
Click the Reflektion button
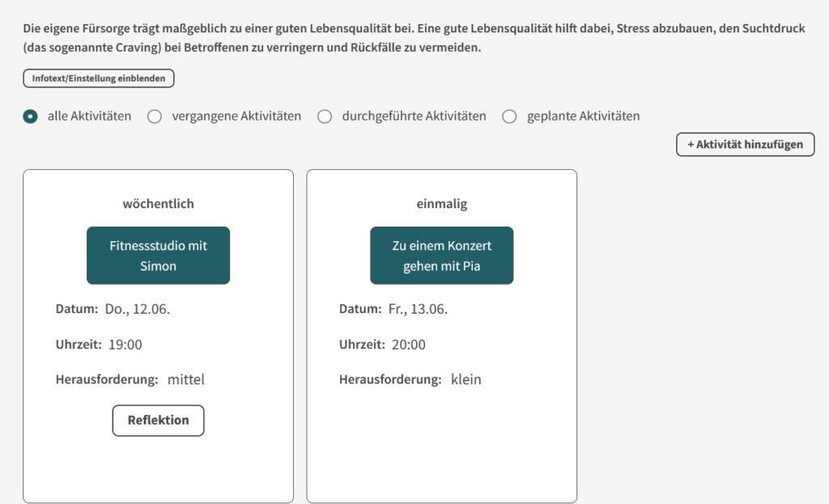pos(158,421)
